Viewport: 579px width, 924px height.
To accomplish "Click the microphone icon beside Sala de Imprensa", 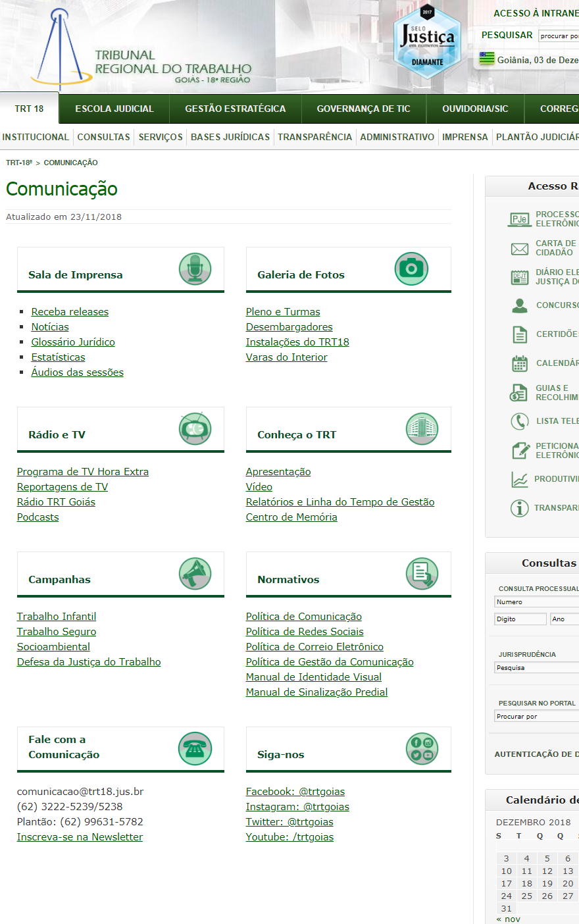I will [x=195, y=269].
